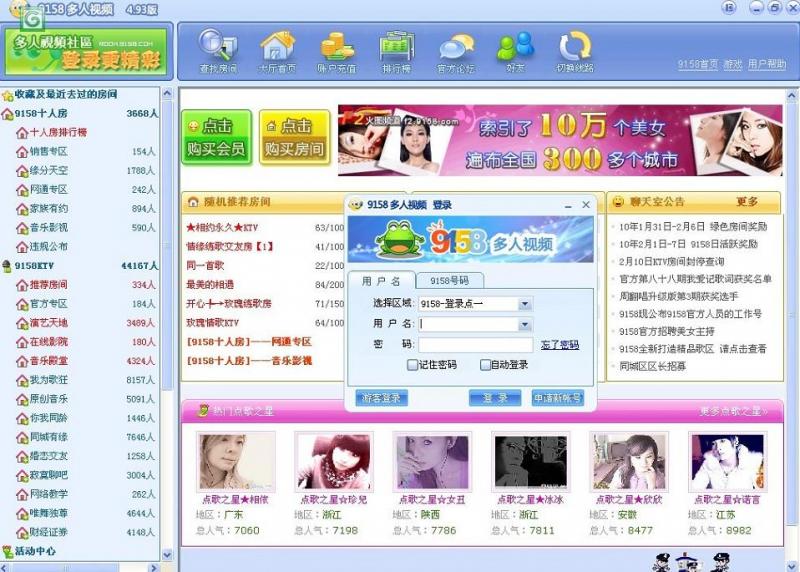Viewport: 800px width, 572px height.
Task: Click the 9158KTV group icon
Action: pos(7,266)
